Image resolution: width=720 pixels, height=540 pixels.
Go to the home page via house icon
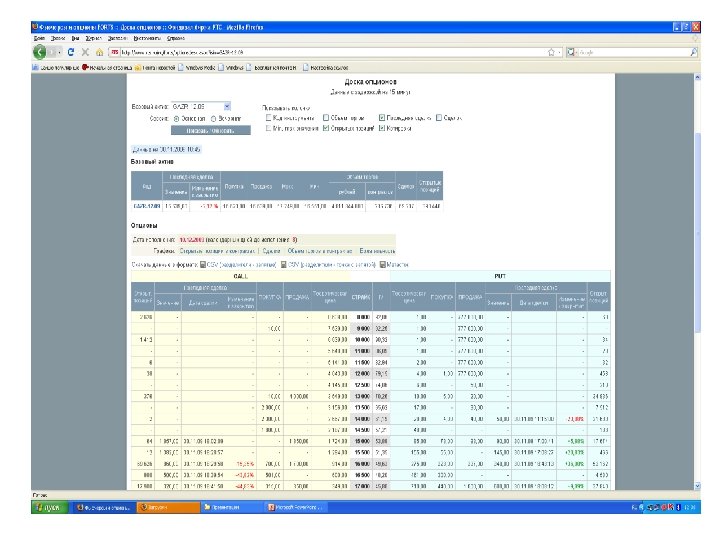pos(99,52)
